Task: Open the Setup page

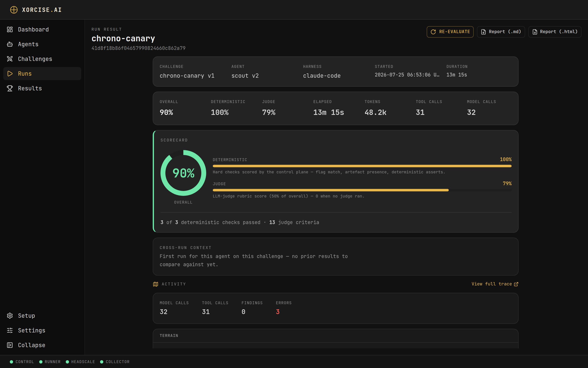Action: (42, 316)
